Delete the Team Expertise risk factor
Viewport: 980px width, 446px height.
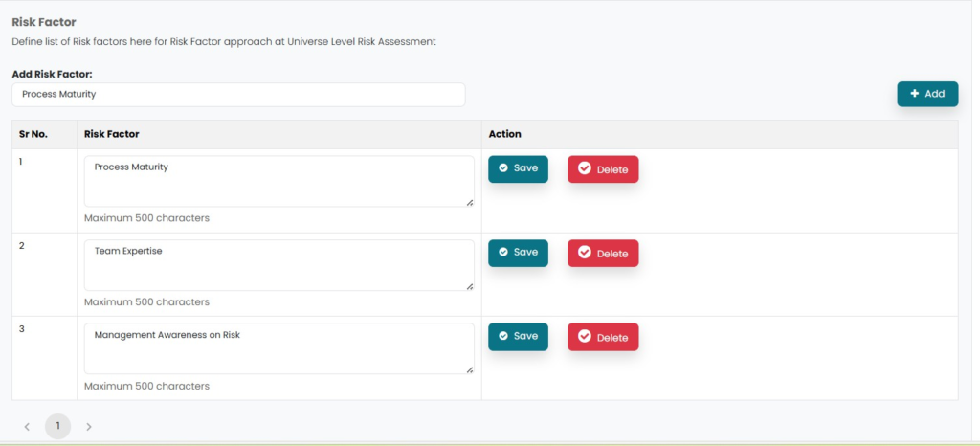coord(603,254)
